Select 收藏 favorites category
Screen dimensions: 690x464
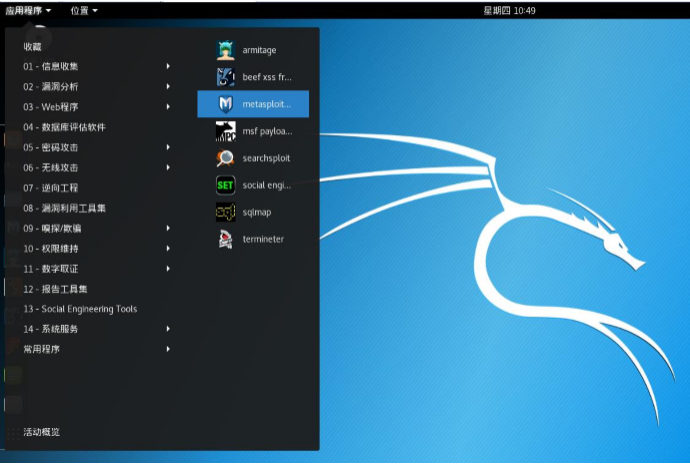click(x=32, y=47)
